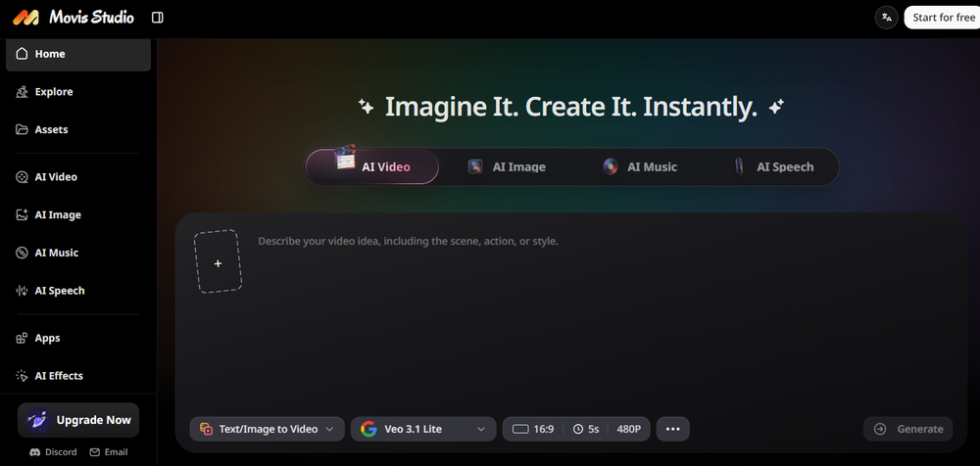The width and height of the screenshot is (980, 466).
Task: Open the language translation icon
Action: pos(886,18)
